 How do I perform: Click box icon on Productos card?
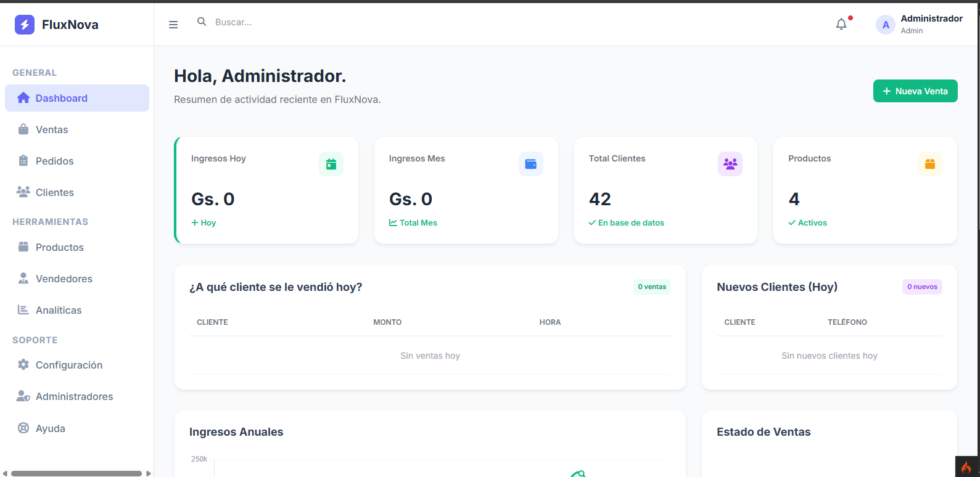(930, 164)
